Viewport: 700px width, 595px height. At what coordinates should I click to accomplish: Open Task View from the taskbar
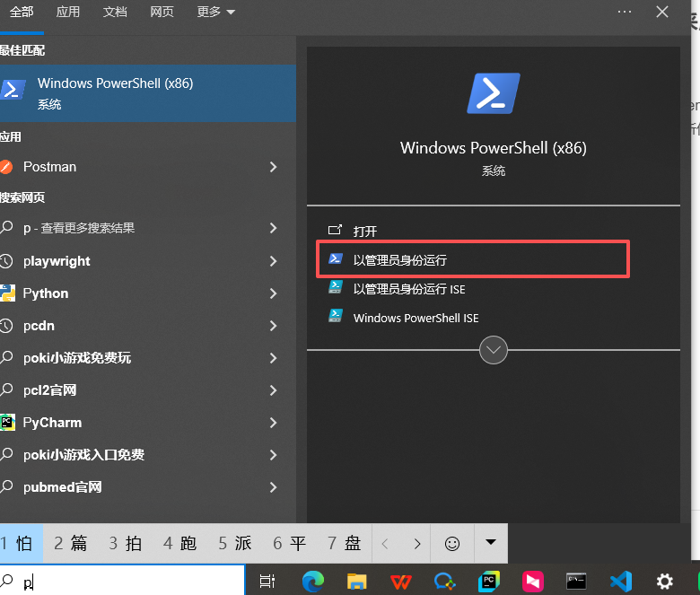pos(267,582)
